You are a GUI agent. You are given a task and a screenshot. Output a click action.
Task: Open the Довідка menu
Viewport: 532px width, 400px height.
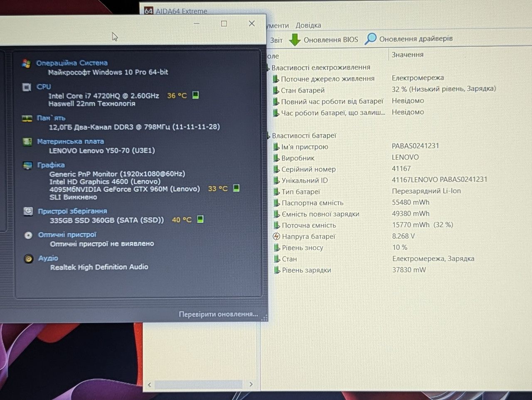coord(308,25)
